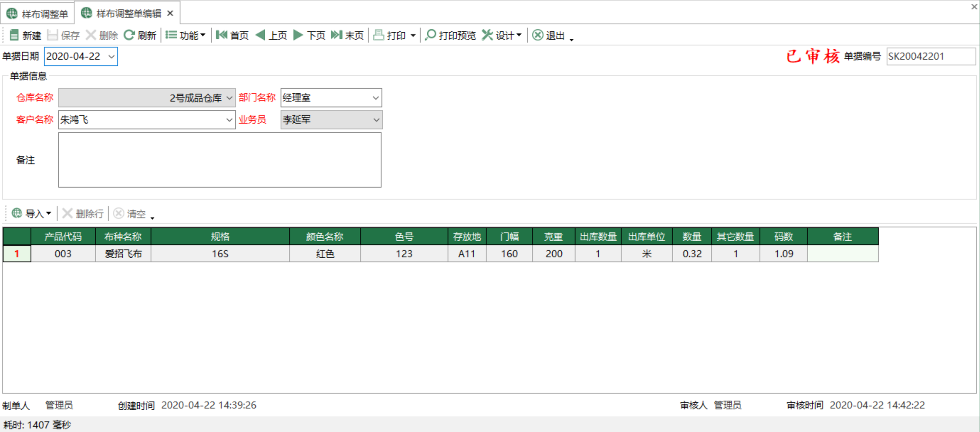The width and height of the screenshot is (980, 432).
Task: Click the 爱招飞布 fabric name cell
Action: [123, 254]
